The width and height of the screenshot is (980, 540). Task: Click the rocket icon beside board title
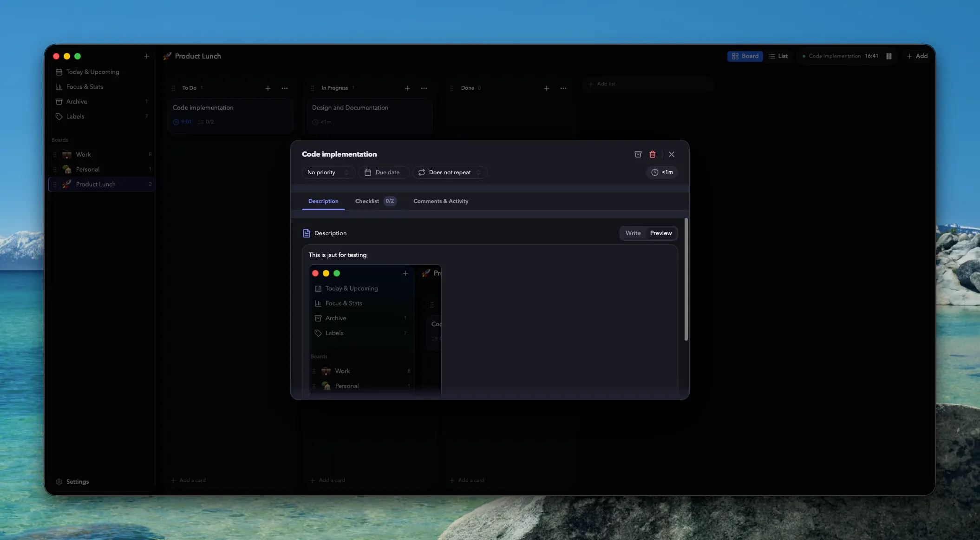click(x=167, y=56)
